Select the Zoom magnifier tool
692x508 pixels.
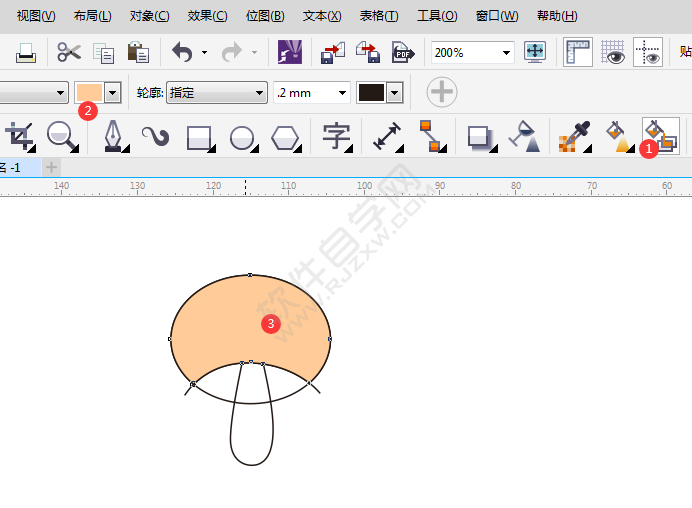(x=63, y=135)
